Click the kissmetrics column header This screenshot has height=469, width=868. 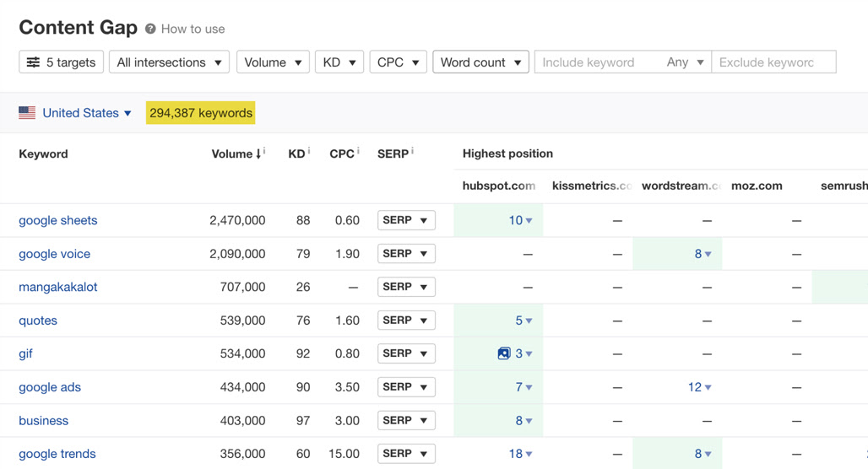coord(592,186)
